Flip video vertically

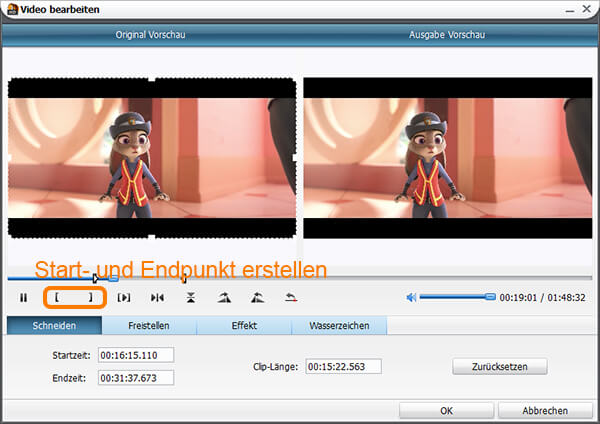click(x=191, y=297)
